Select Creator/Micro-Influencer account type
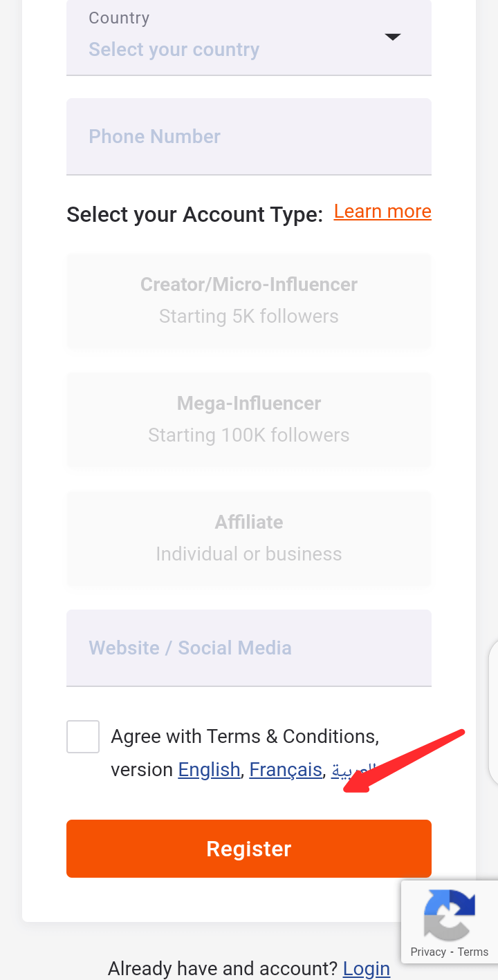This screenshot has width=498, height=980. 249,301
